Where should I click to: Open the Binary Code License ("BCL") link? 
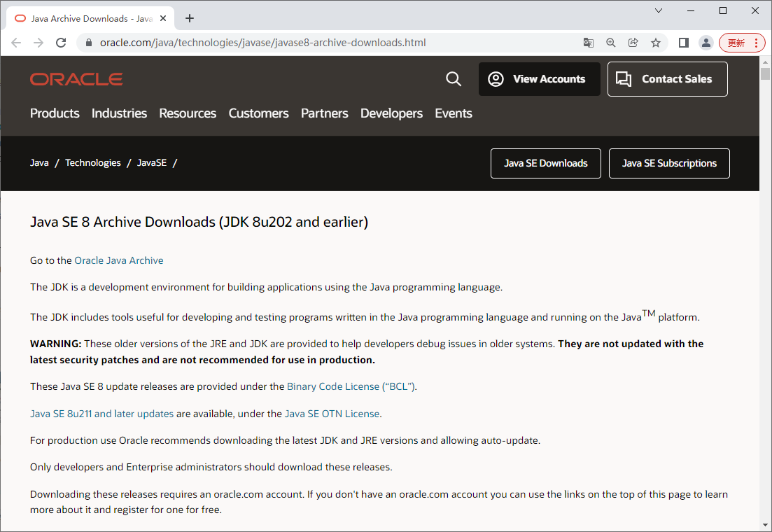[x=351, y=386]
